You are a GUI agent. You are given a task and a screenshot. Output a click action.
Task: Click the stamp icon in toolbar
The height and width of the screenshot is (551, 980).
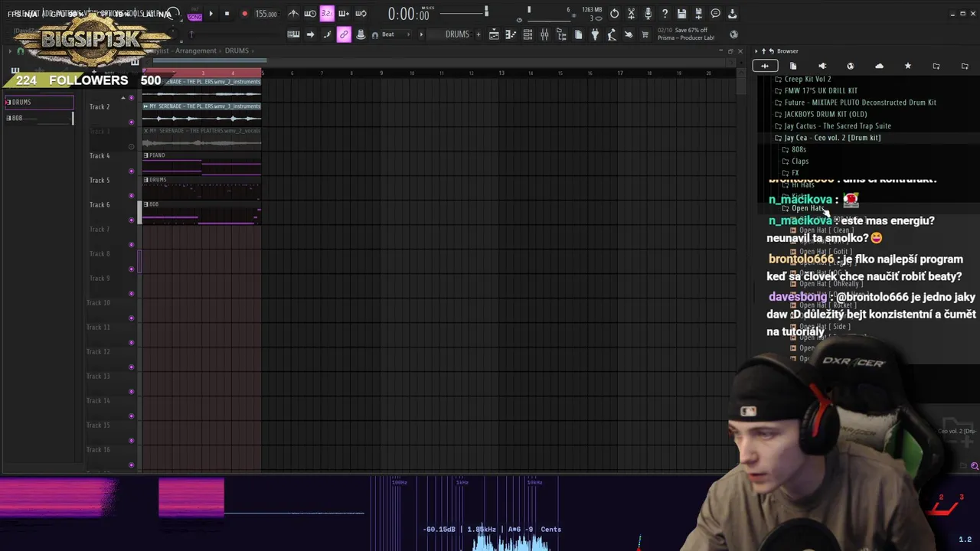coord(361,34)
